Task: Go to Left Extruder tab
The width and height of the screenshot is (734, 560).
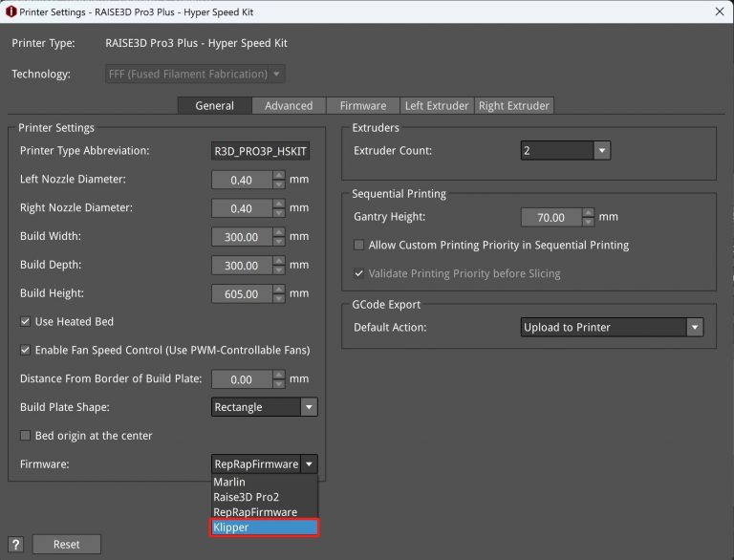Action: (x=437, y=106)
